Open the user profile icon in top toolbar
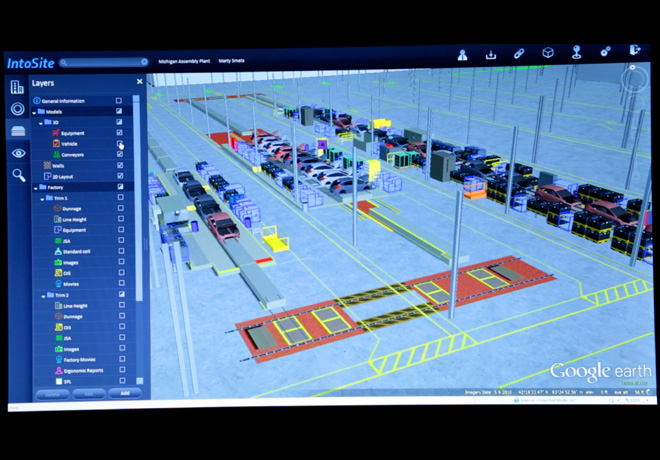The image size is (660, 460). pyautogui.click(x=462, y=55)
